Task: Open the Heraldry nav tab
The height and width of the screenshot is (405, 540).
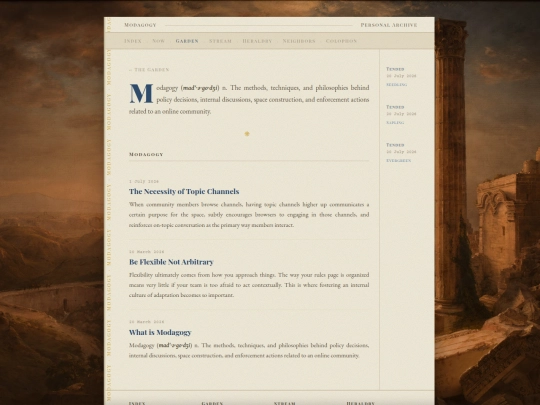Action: click(257, 41)
